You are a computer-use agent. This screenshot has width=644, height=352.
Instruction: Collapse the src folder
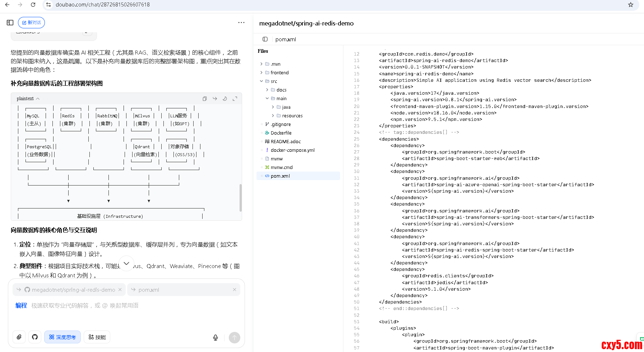coord(261,81)
